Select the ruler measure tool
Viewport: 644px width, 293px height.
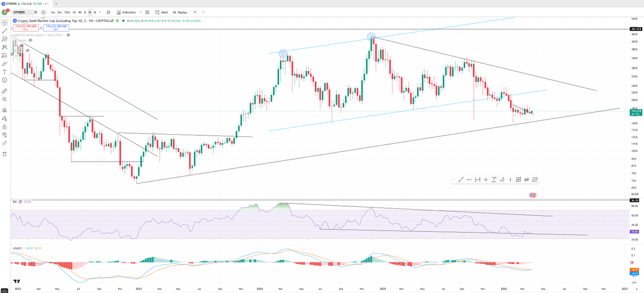(x=4, y=91)
